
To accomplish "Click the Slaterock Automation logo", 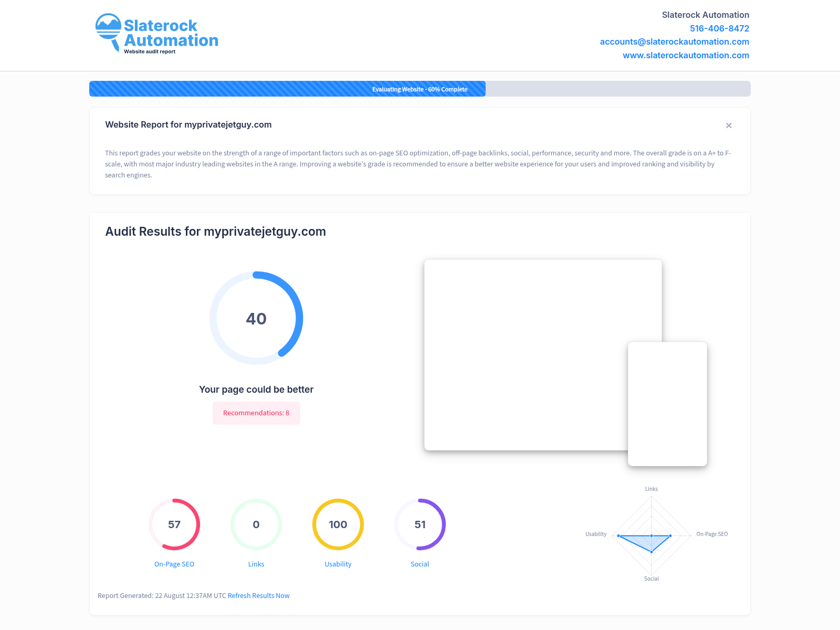I will click(156, 34).
